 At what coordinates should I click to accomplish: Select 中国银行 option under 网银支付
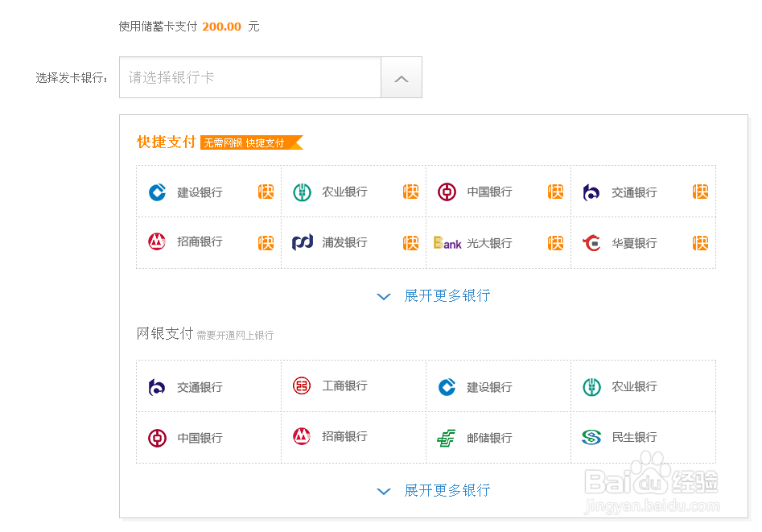tap(209, 438)
